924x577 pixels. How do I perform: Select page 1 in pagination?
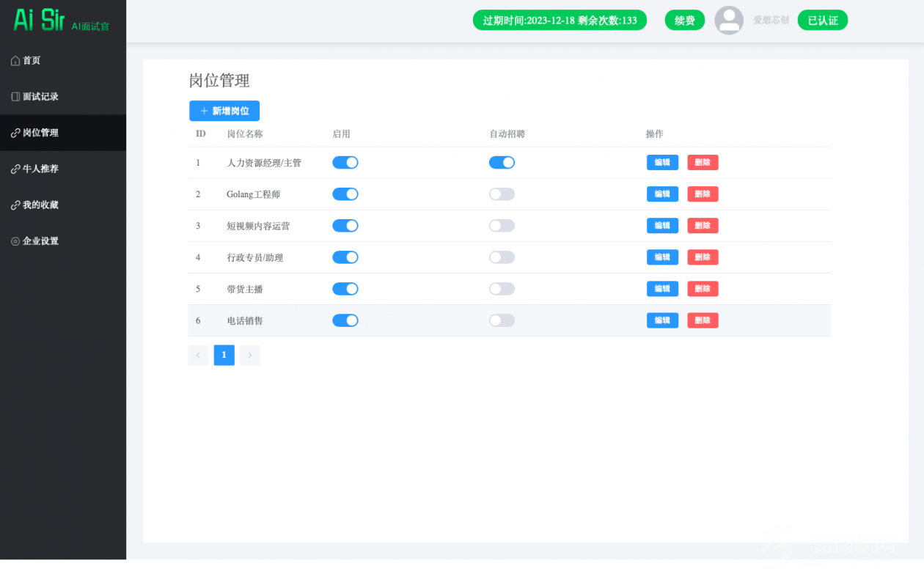click(224, 356)
